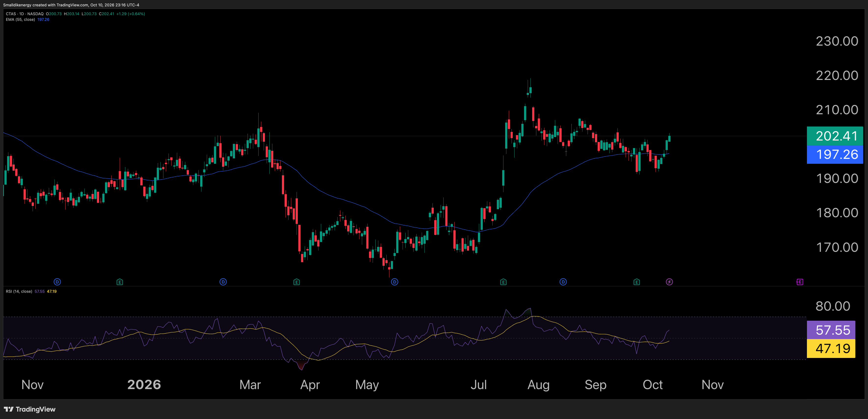
Task: Click the dividend D marker below August
Action: [563, 282]
